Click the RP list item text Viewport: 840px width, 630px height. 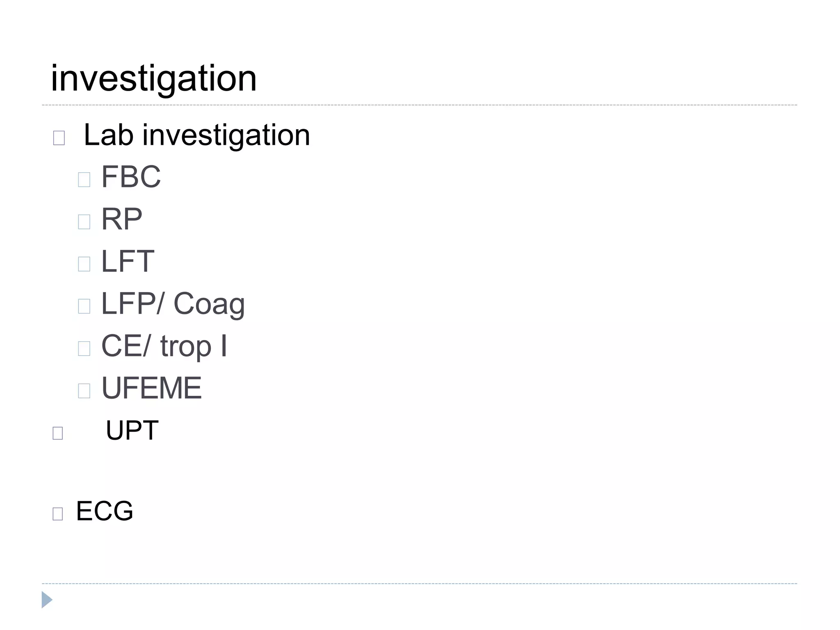pyautogui.click(x=121, y=219)
